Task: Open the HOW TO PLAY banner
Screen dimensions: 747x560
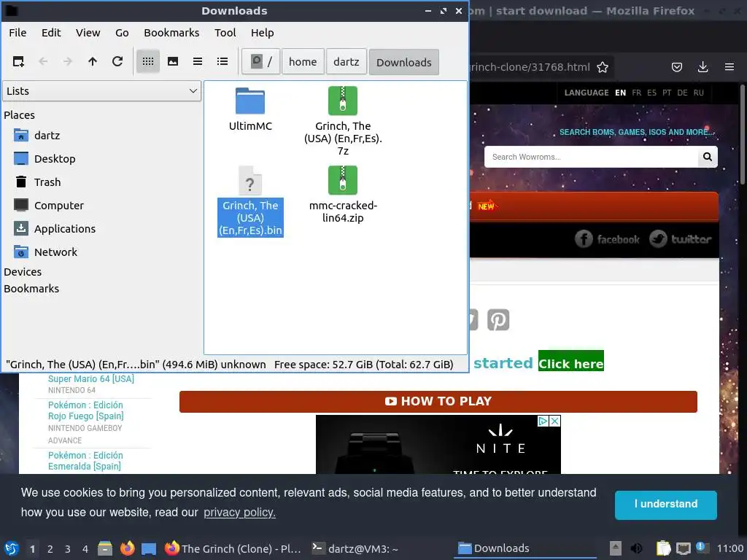Action: coord(438,402)
